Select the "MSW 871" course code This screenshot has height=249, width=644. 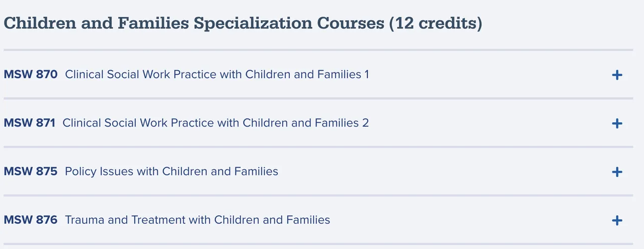pos(29,123)
